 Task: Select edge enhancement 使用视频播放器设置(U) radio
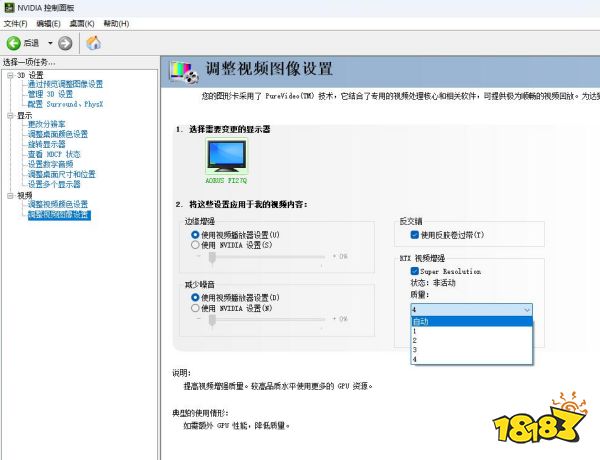tap(195, 235)
